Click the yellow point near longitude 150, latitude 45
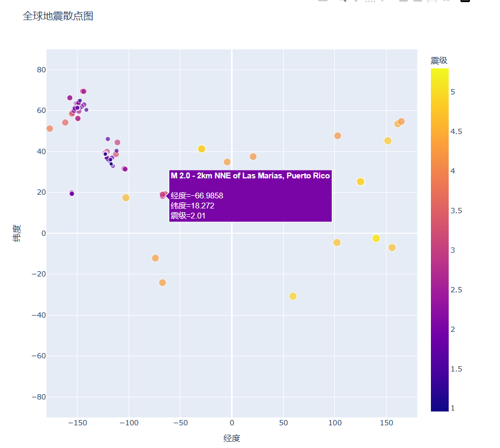The image size is (500, 448). (388, 141)
